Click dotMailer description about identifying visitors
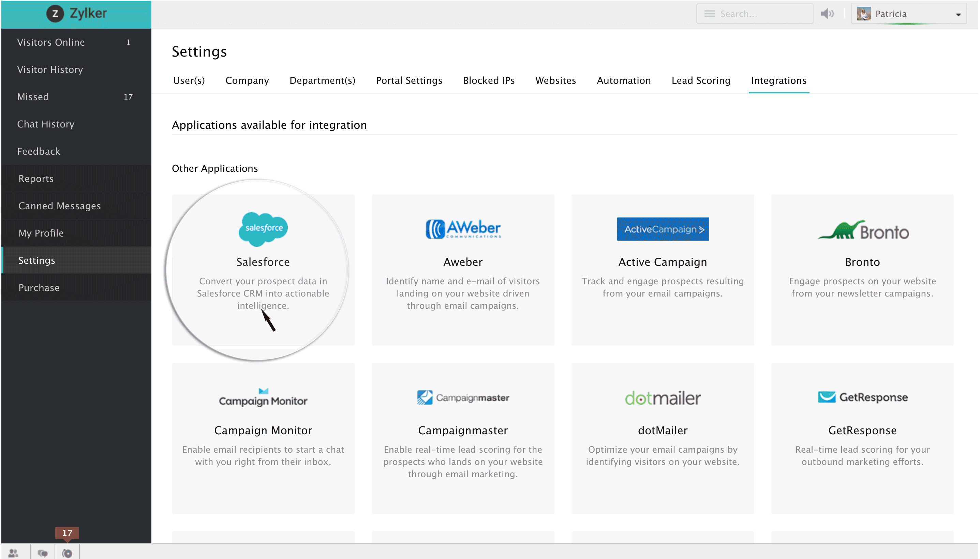 [x=663, y=456]
